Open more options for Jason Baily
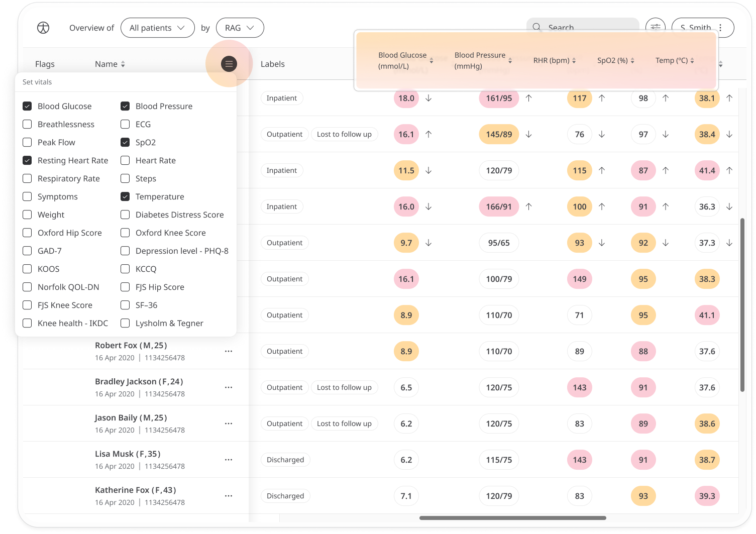756x534 pixels. pos(229,423)
